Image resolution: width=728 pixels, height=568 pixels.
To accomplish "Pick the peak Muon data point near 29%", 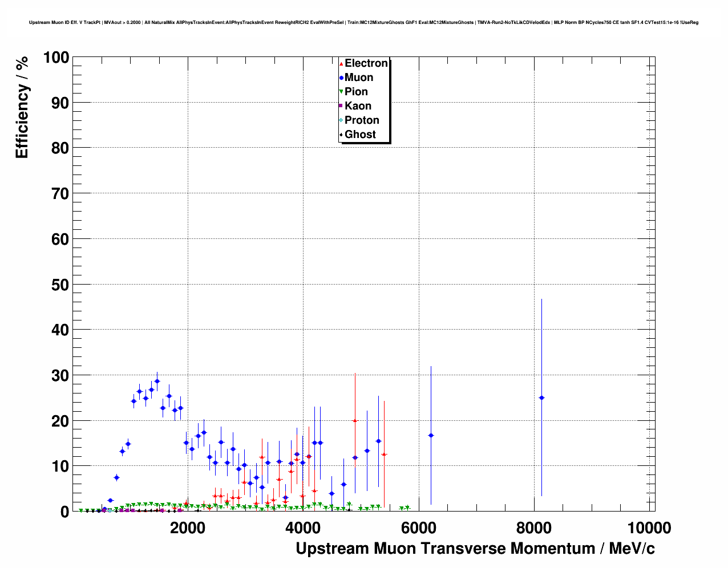I will (157, 381).
